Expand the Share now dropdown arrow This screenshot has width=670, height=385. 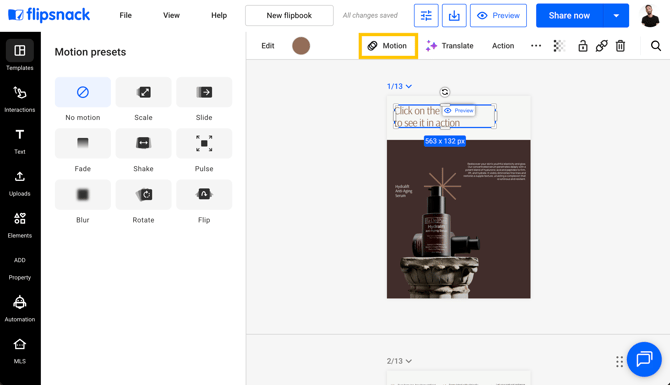pos(616,15)
